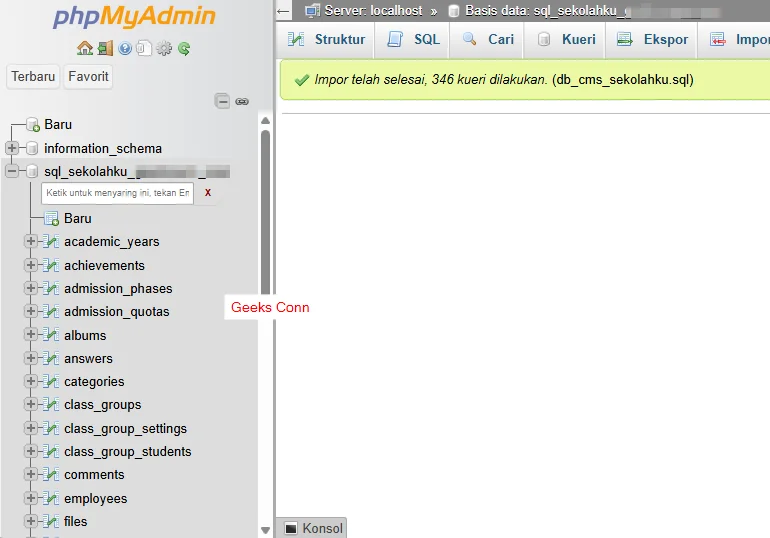Expand the achievements table node

pos(30,265)
